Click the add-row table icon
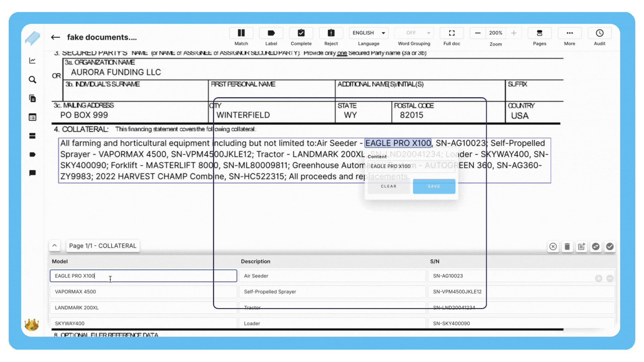 pyautogui.click(x=582, y=247)
